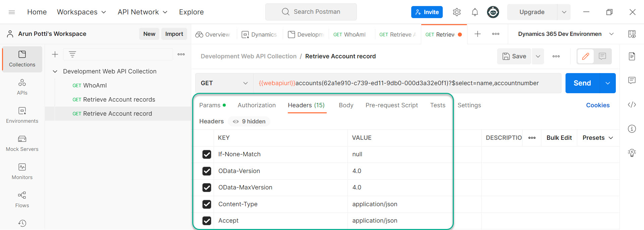
Task: Switch to the Settings tab
Action: [x=469, y=105]
